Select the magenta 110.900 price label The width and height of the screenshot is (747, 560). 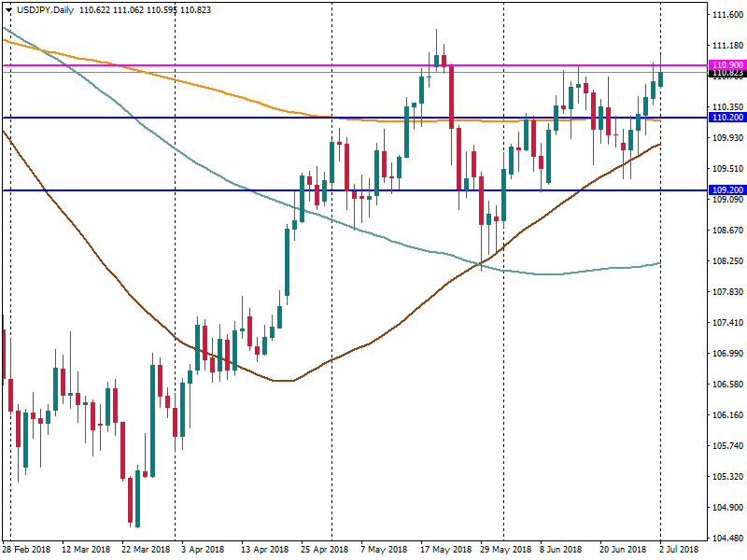click(x=726, y=65)
